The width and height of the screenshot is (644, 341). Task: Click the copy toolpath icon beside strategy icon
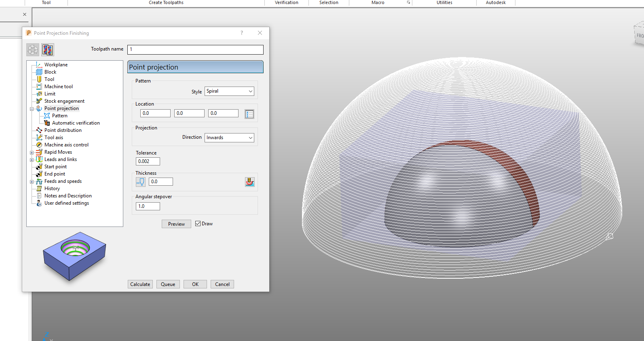(47, 50)
